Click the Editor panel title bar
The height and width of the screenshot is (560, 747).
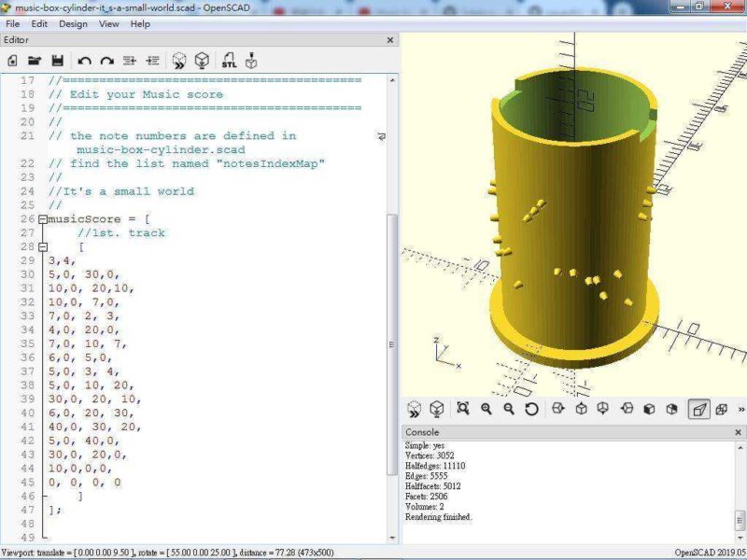pos(199,40)
